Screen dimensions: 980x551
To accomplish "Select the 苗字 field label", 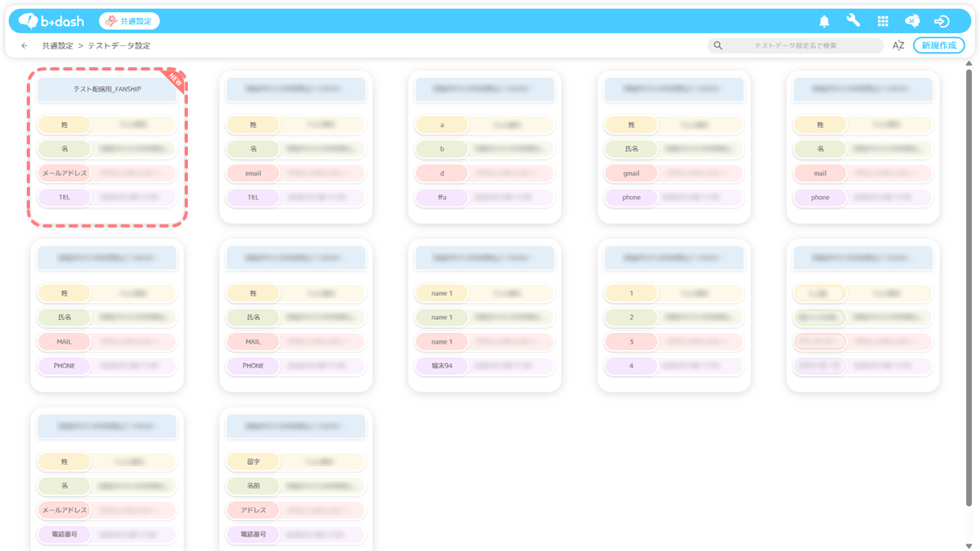I will (x=254, y=462).
